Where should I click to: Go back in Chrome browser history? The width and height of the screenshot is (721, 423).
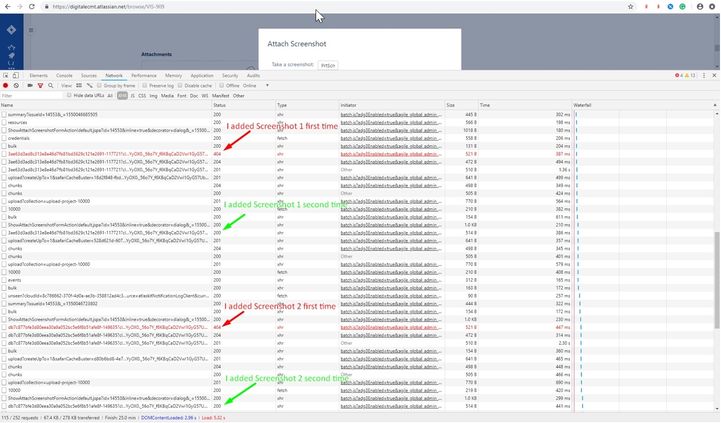pos(7,6)
